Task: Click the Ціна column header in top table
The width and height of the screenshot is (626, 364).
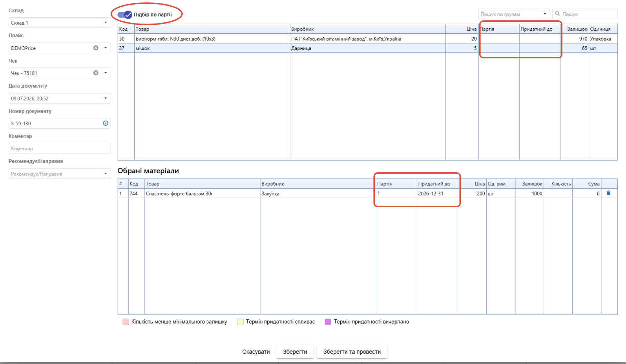Action: tap(462, 29)
